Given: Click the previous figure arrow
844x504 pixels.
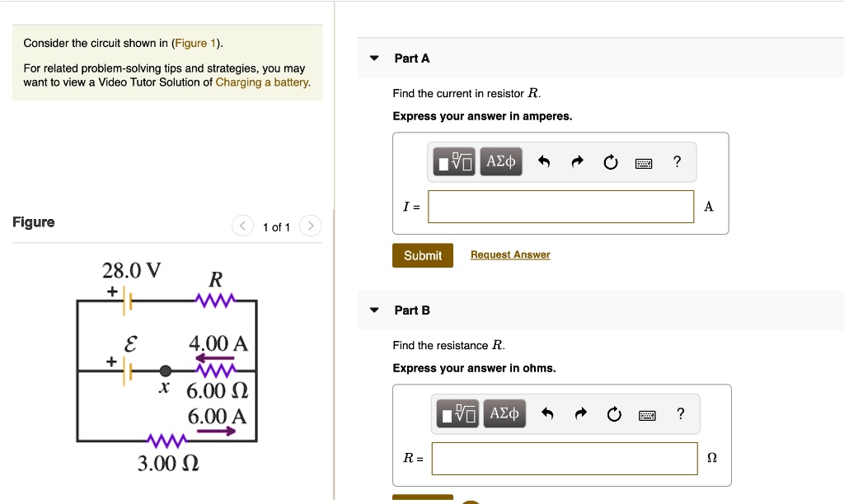Looking at the screenshot, I should [x=242, y=225].
